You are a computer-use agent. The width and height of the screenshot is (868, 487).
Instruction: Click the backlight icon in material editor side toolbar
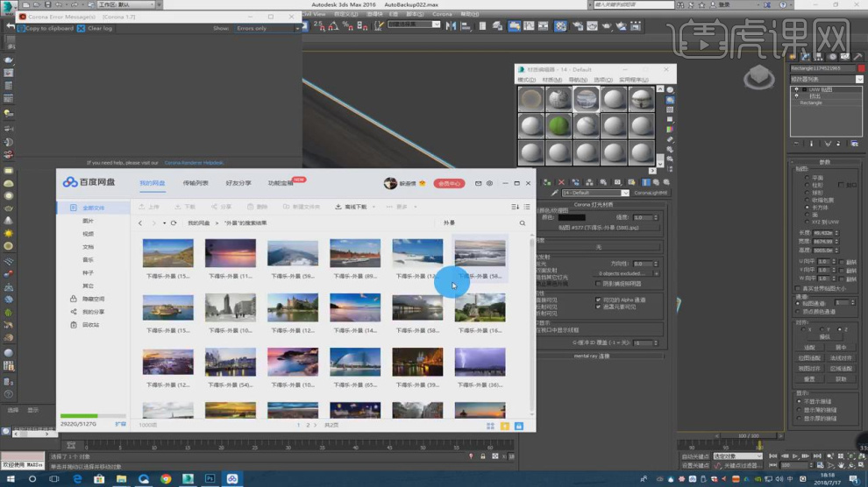[x=670, y=100]
